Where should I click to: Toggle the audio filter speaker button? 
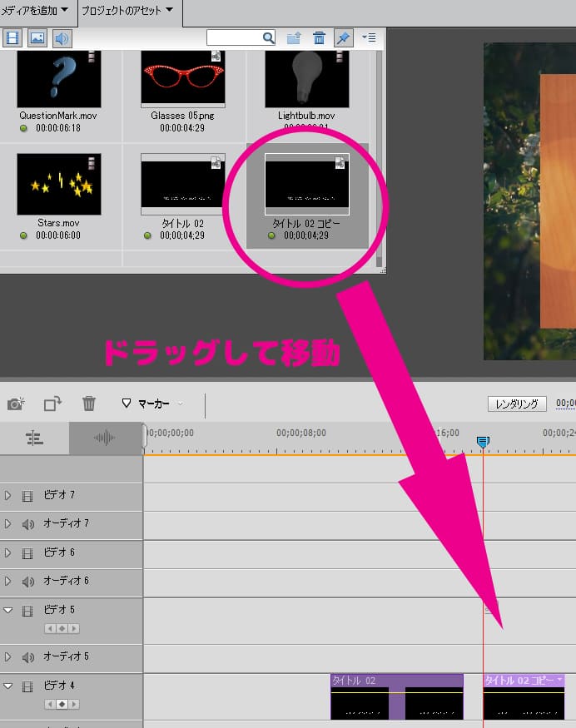(x=62, y=38)
